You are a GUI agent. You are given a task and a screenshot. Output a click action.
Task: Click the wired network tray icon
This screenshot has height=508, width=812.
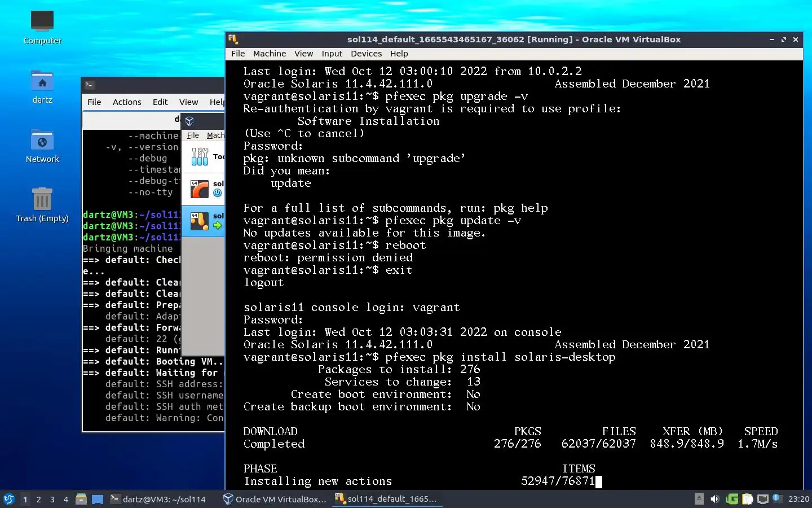pyautogui.click(x=763, y=499)
